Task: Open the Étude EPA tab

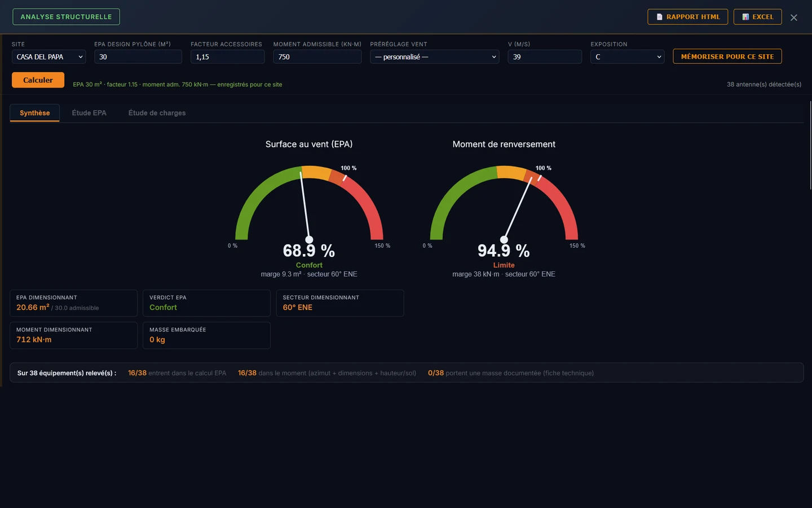Action: 89,113
